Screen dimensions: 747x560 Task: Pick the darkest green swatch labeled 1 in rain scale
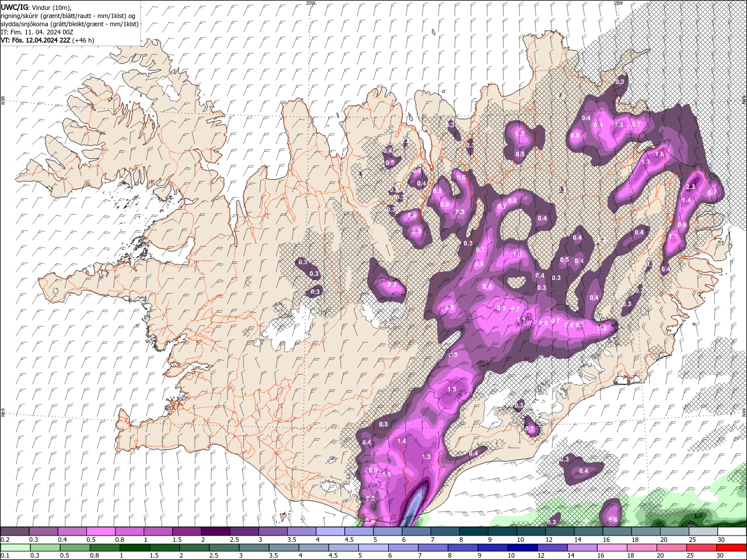click(134, 548)
